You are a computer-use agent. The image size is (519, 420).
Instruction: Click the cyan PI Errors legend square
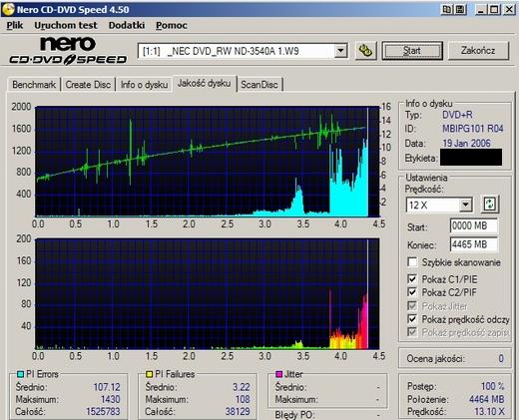(x=20, y=374)
